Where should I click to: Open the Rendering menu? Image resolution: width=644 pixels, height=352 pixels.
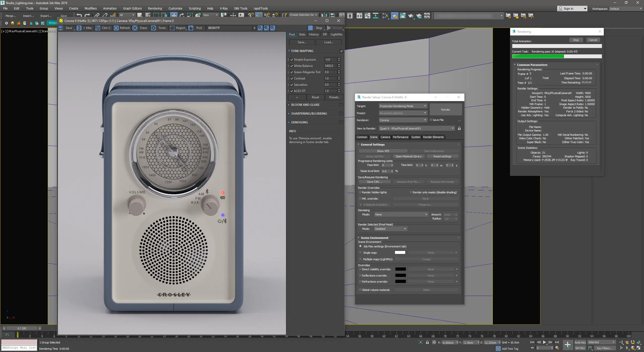click(x=155, y=8)
